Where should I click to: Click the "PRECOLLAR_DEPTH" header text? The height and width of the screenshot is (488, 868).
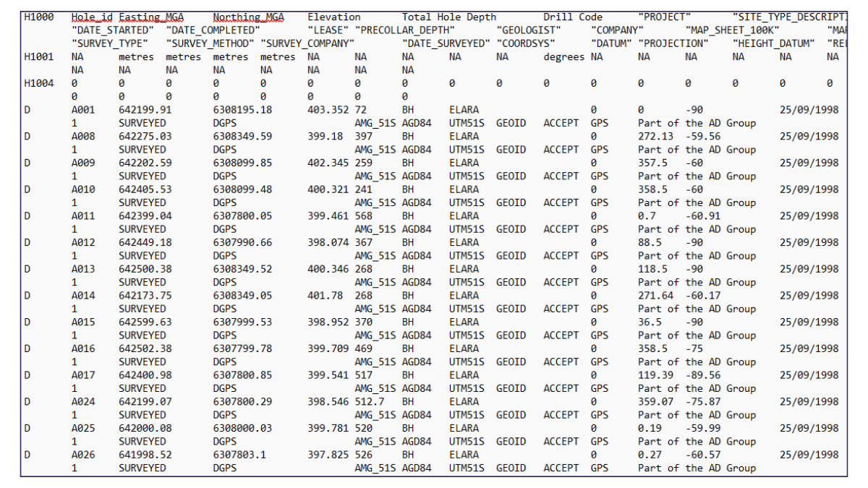click(405, 30)
